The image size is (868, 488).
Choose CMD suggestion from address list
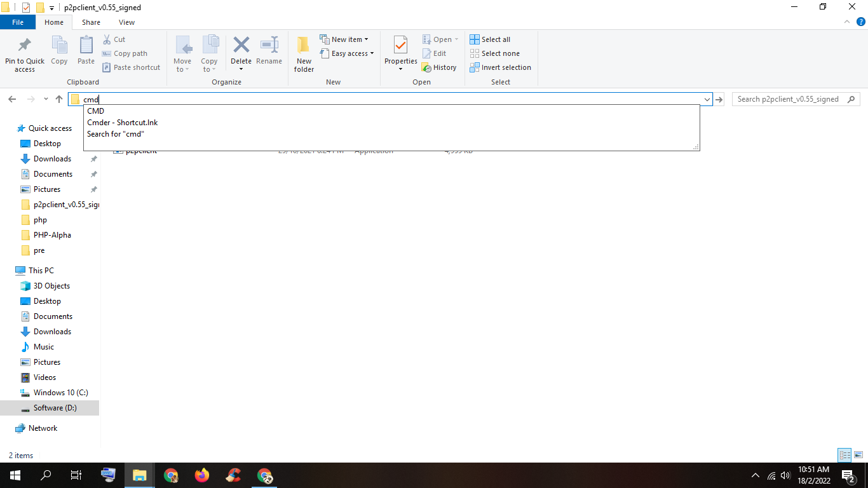(x=96, y=111)
